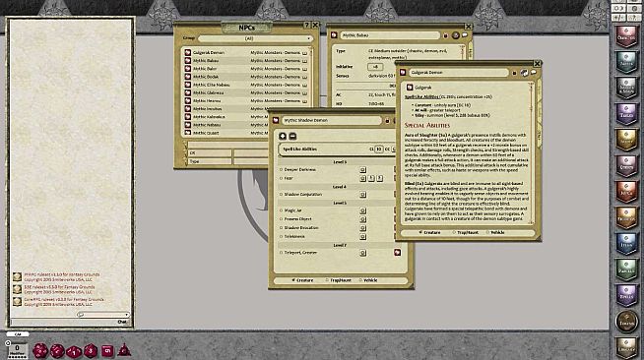Pick the triangular d4 die
The height and width of the screenshot is (360, 644).
(124, 350)
